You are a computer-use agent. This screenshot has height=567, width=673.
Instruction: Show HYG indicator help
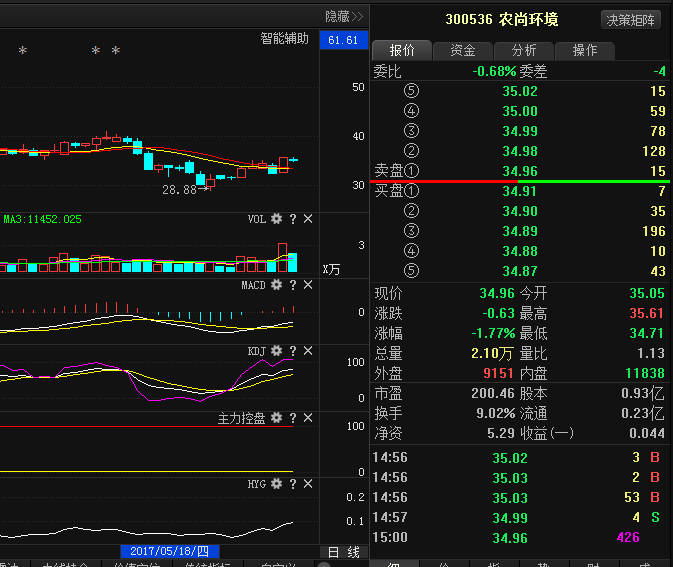[293, 484]
